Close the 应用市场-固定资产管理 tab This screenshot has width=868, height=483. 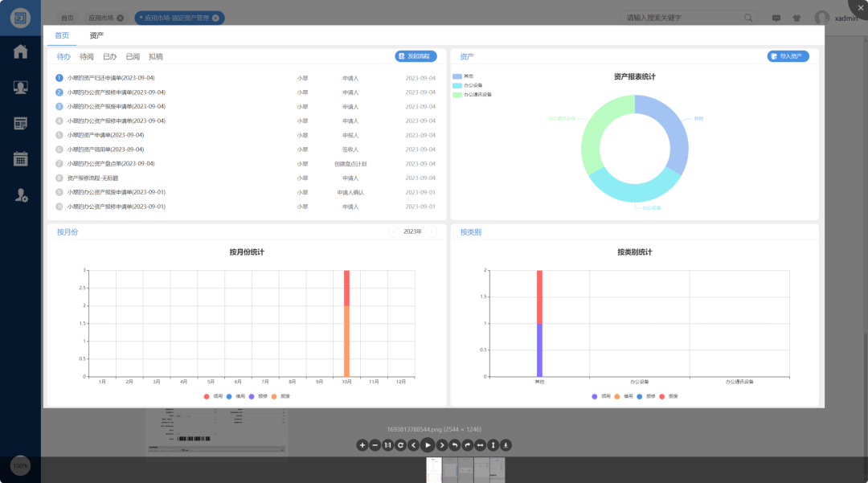tap(215, 18)
